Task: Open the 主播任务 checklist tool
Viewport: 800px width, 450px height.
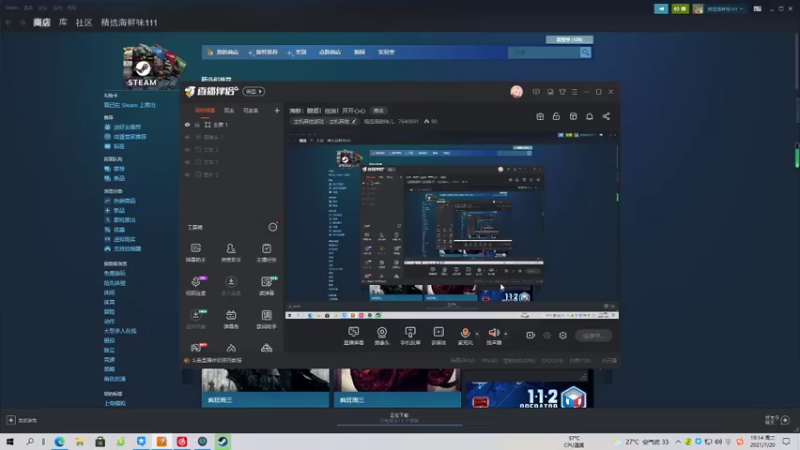Action: coord(266,253)
